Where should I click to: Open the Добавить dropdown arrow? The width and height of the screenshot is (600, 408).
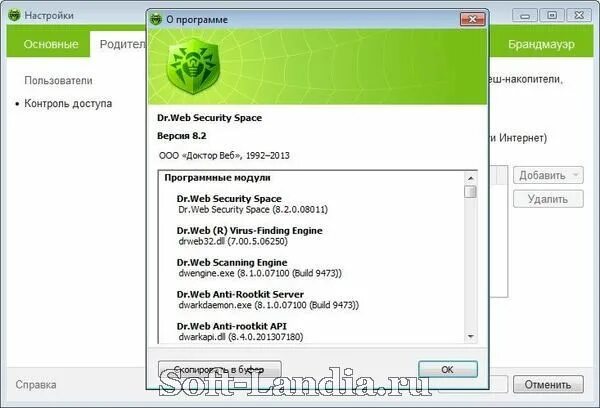coord(575,175)
